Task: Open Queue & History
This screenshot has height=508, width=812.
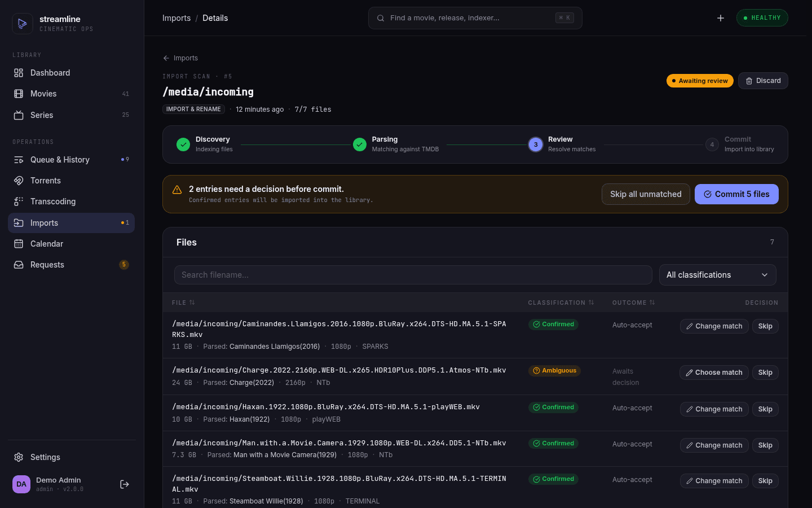Action: [71, 160]
